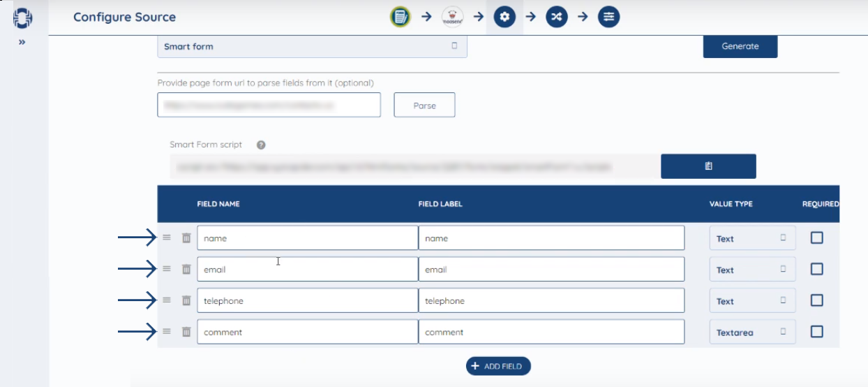Click the comment field name input
This screenshot has width=868, height=387.
308,333
